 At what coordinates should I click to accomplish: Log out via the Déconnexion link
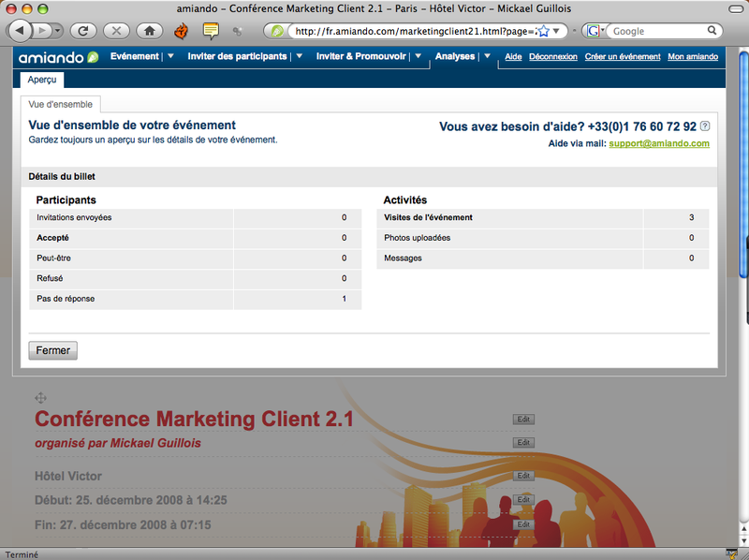pos(553,57)
